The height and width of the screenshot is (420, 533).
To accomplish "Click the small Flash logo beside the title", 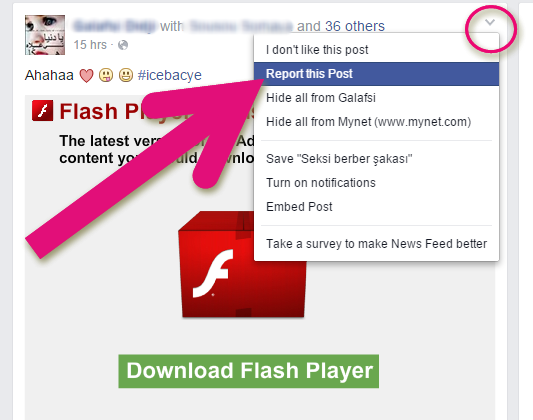I will point(42,110).
